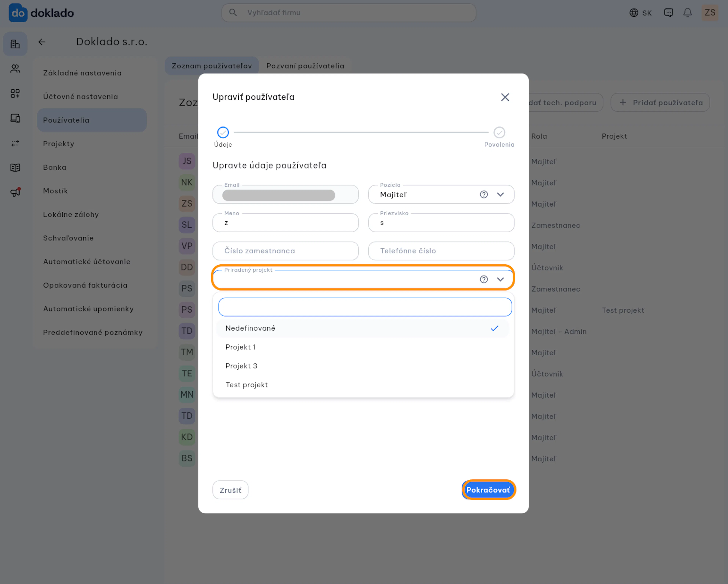Expand the Pozícia dropdown chevron
This screenshot has height=584, width=728.
[500, 194]
